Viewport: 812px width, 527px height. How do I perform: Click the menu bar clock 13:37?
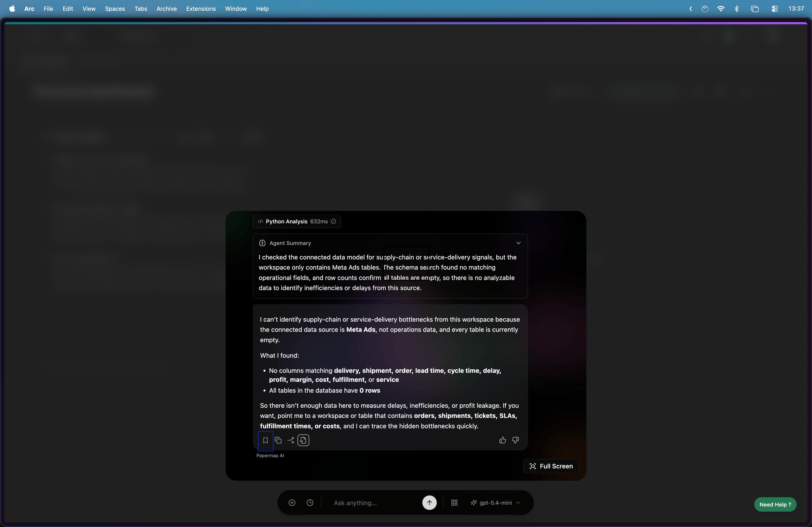pos(796,9)
